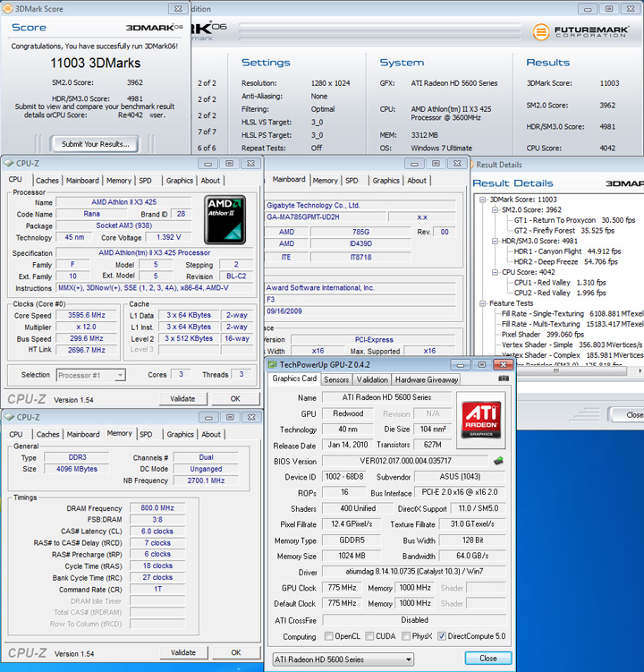Uncheck the DirectCompute 5.0 checkbox
The width and height of the screenshot is (644, 672).
point(442,636)
